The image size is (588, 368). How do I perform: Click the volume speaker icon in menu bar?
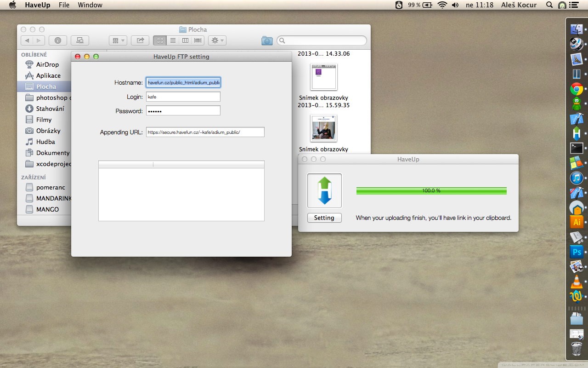tap(455, 5)
